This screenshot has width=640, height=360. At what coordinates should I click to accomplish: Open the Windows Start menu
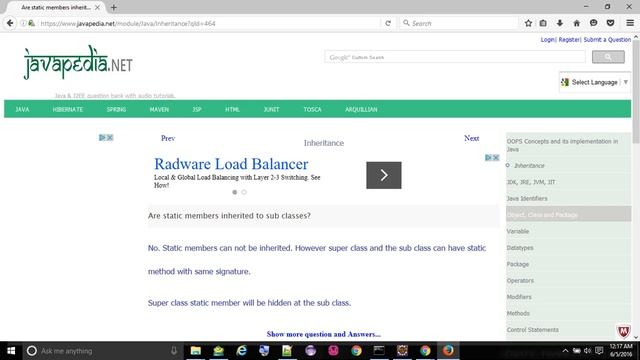click(11, 351)
